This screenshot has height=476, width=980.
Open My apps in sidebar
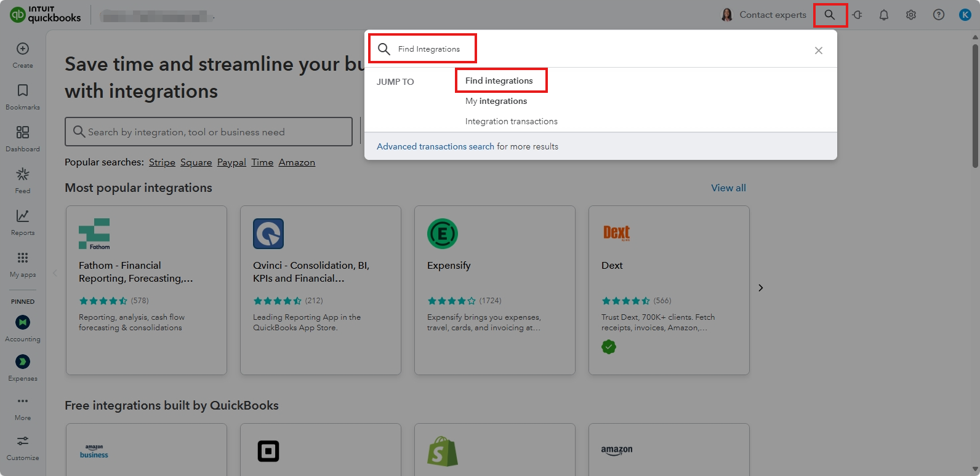23,264
